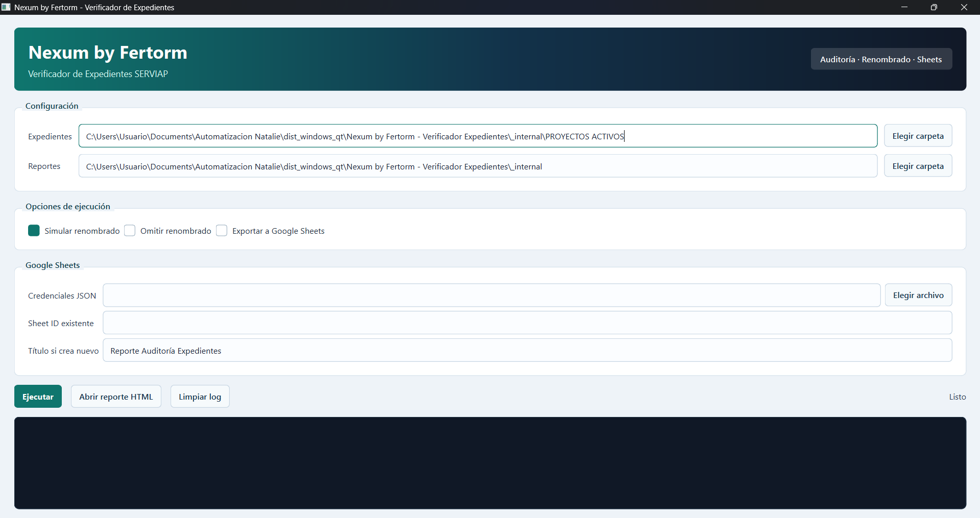Click the Nexum by Fertorm heading
The height and width of the screenshot is (518, 980).
[108, 53]
